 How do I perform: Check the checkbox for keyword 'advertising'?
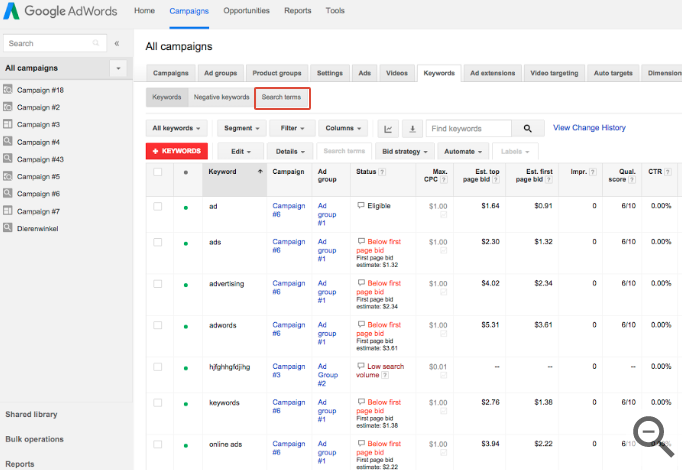click(157, 284)
